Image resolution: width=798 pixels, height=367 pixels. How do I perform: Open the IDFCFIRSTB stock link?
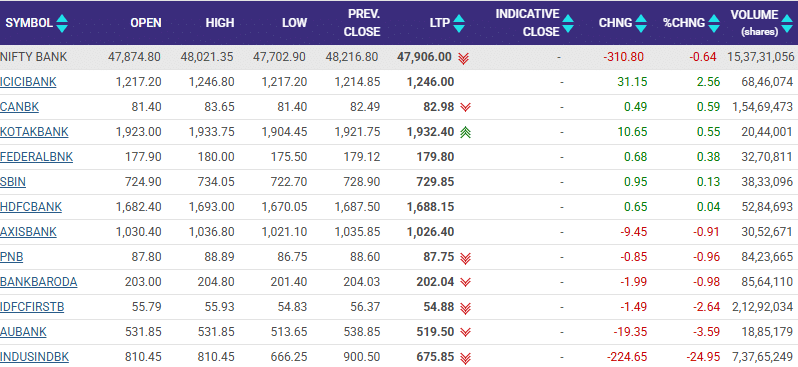click(32, 307)
